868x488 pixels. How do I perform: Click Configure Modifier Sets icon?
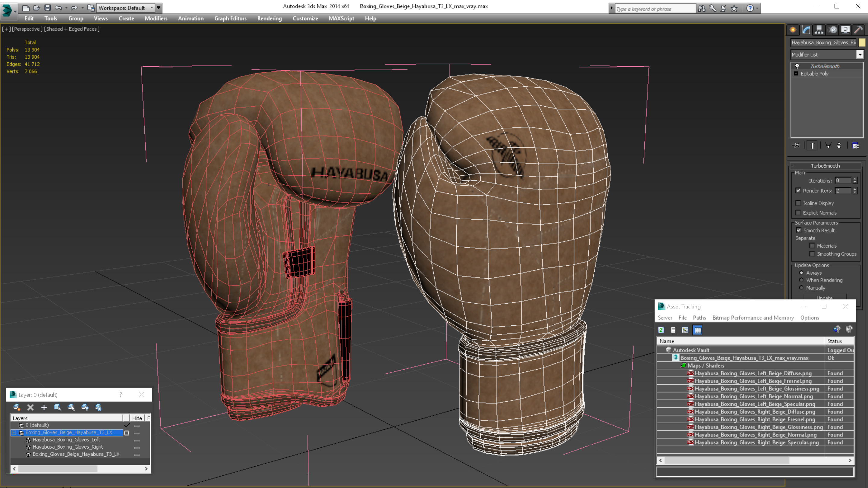(855, 145)
